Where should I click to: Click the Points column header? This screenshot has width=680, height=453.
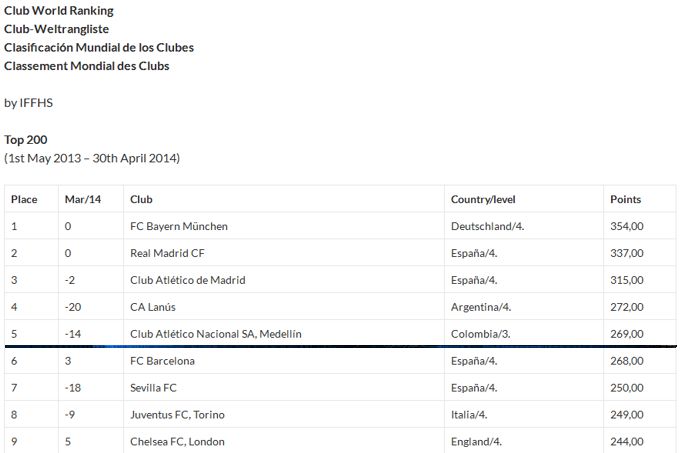[625, 199]
